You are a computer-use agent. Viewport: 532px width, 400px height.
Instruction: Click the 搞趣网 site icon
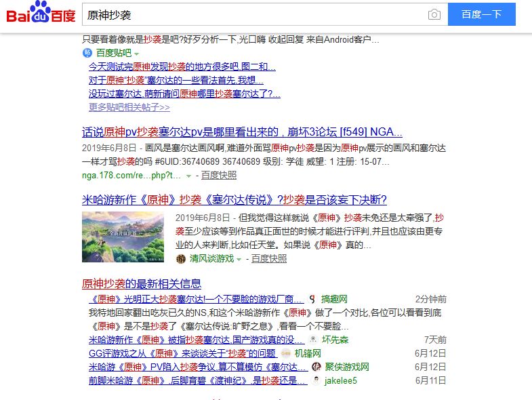312,300
